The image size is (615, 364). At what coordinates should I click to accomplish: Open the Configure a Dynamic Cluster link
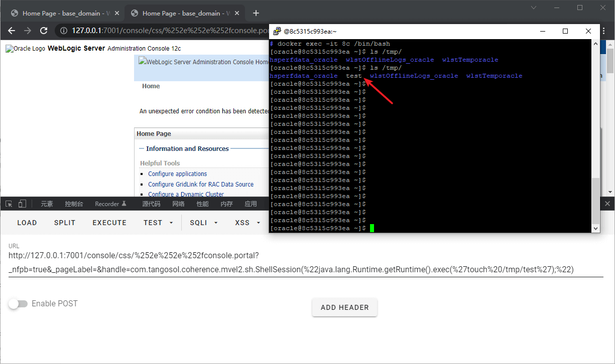186,194
